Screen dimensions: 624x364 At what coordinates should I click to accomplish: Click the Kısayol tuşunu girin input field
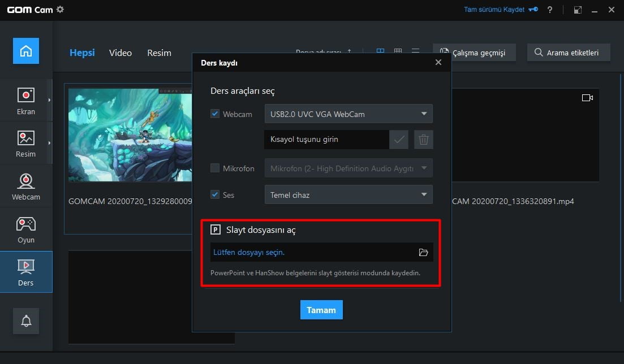click(x=326, y=140)
